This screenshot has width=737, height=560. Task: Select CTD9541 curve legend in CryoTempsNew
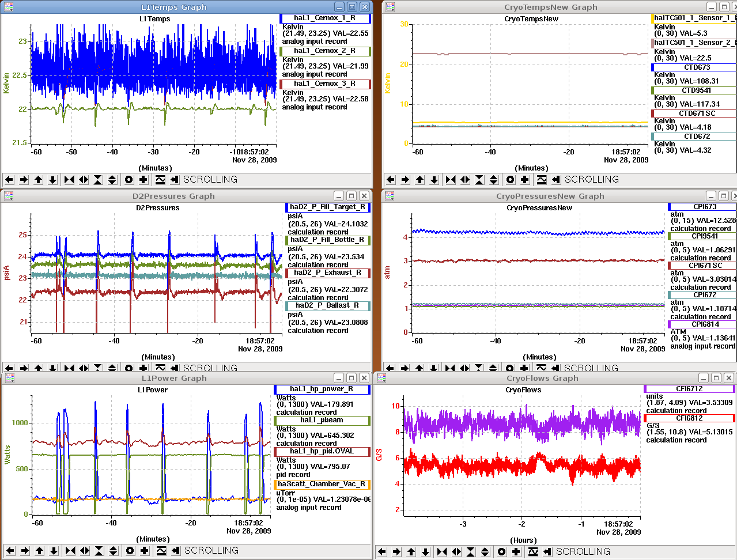pos(694,90)
